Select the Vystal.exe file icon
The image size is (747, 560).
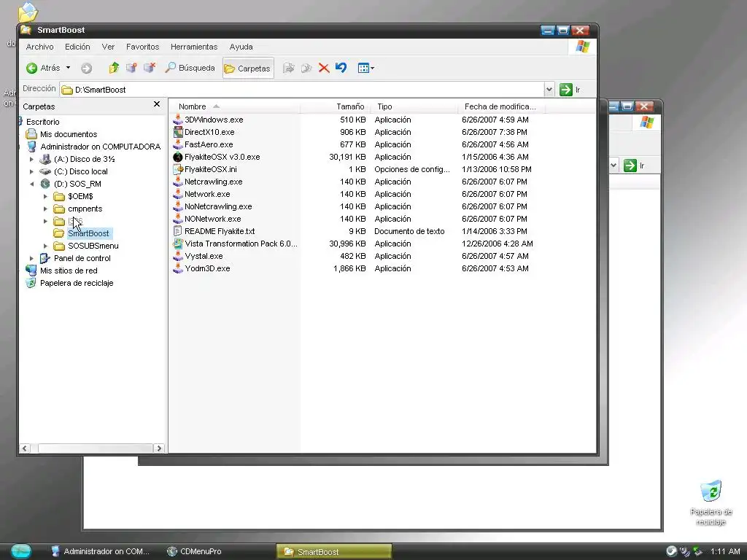(x=178, y=256)
